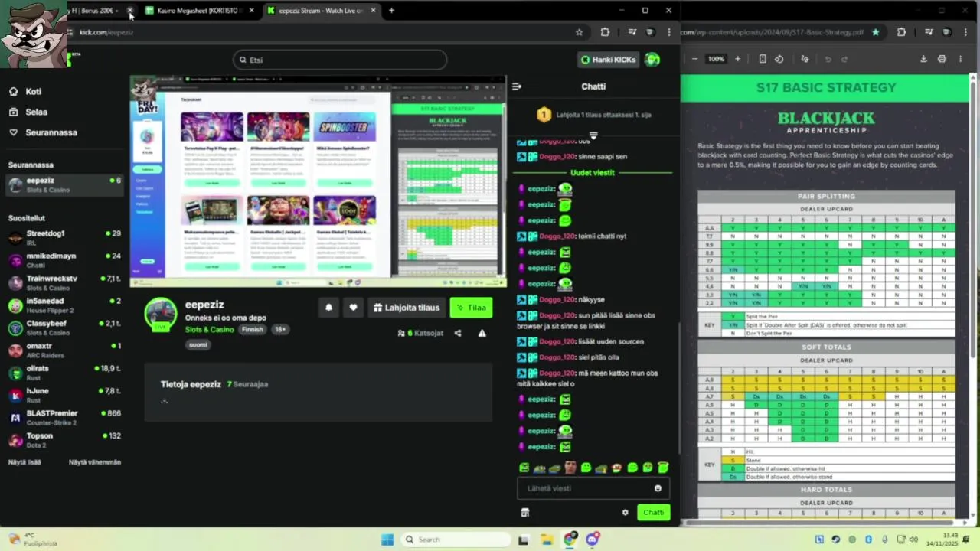Image resolution: width=980 pixels, height=551 pixels.
Task: Click the bookmarked star in the PDF window address bar
Action: [x=875, y=32]
